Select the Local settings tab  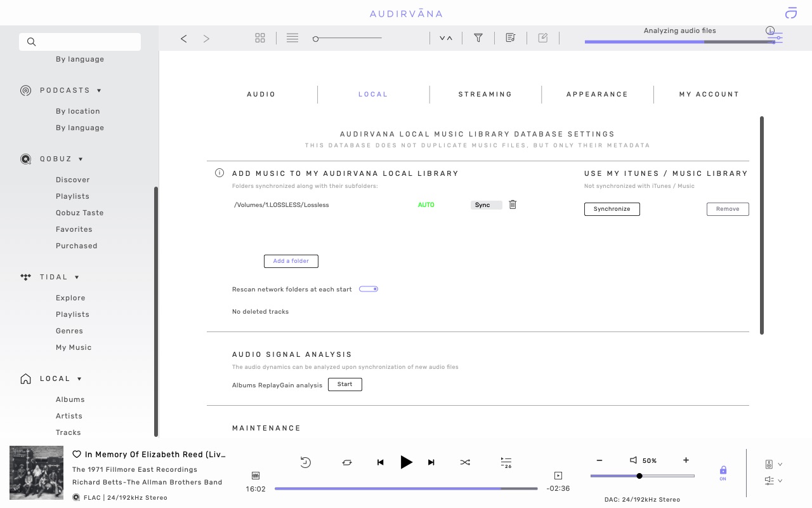(x=373, y=94)
